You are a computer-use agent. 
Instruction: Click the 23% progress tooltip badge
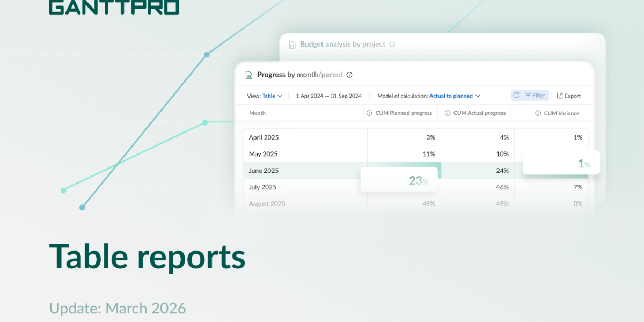[399, 180]
